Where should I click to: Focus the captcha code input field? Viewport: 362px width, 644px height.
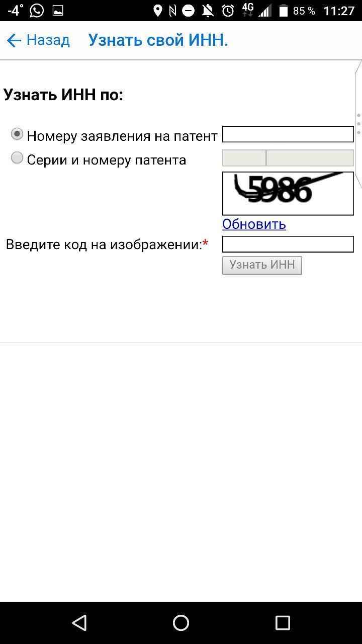coord(288,244)
